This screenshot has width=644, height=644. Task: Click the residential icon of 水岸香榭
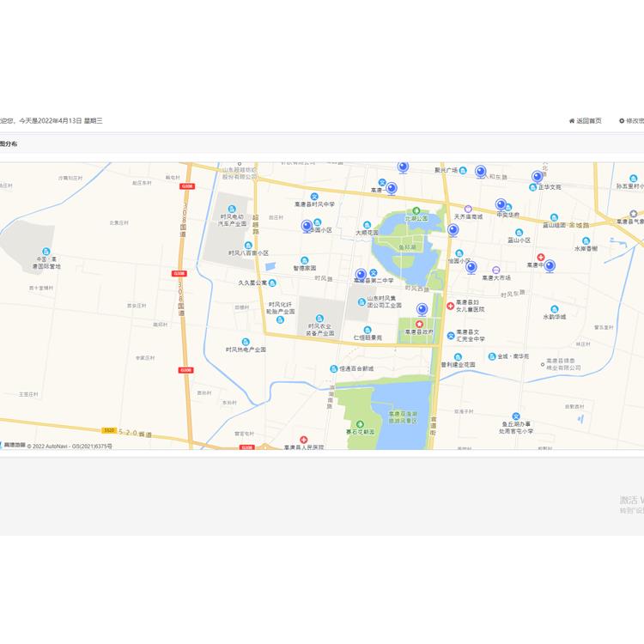[x=586, y=241]
